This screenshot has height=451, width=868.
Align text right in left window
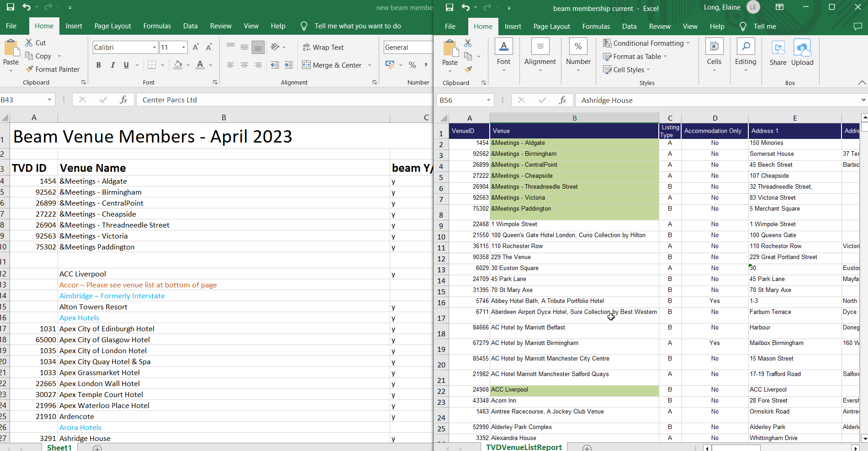[258, 65]
